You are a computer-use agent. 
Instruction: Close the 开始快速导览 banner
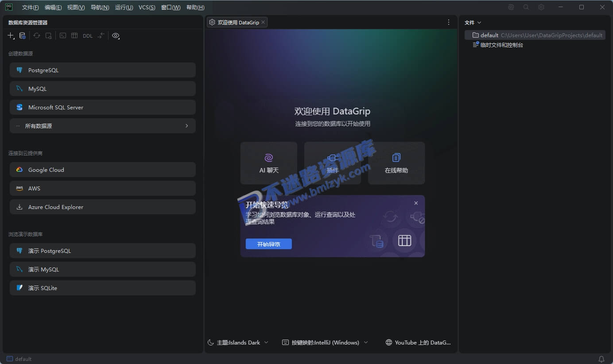coord(416,203)
